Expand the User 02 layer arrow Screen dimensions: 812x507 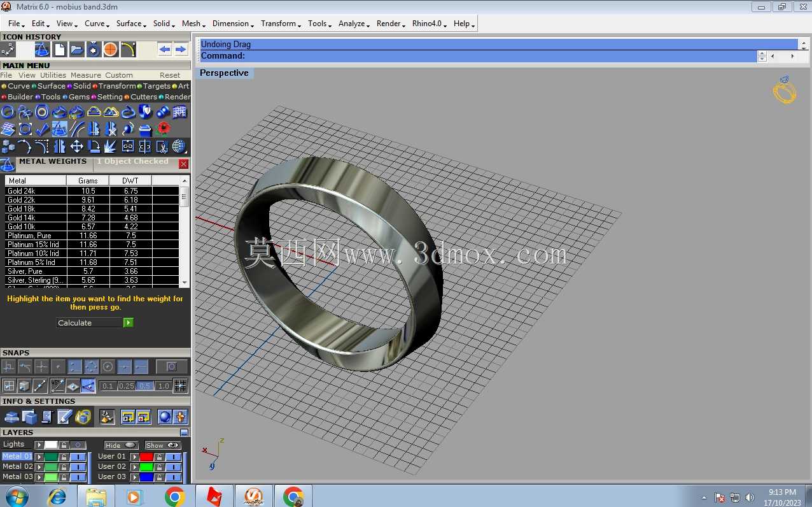[135, 467]
